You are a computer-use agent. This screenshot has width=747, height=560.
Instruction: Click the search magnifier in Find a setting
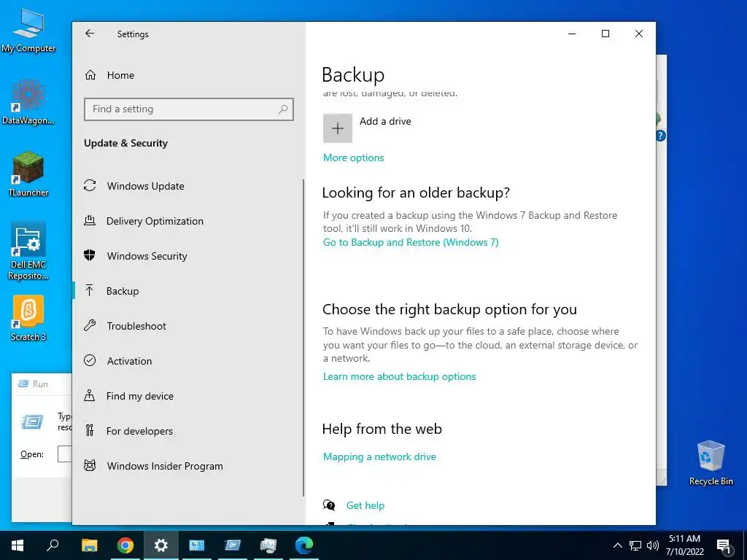pyautogui.click(x=283, y=109)
